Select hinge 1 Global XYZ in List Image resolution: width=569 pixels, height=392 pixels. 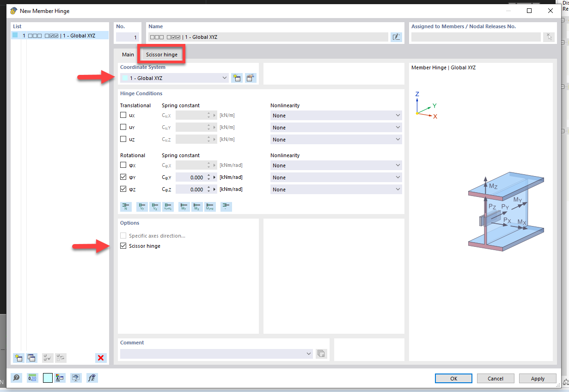(x=60, y=36)
